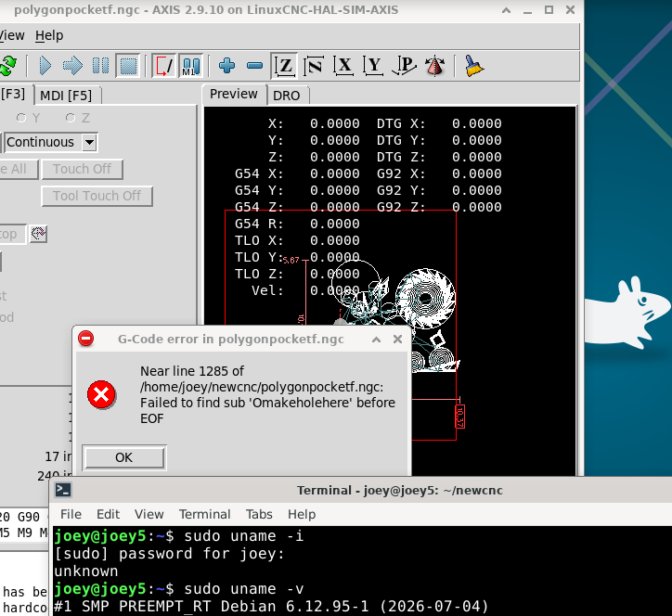Switch to X side view

click(x=343, y=66)
